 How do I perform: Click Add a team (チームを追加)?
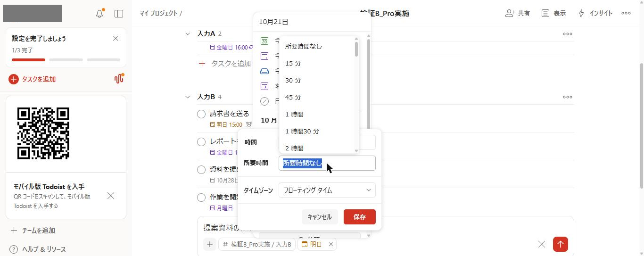(33, 231)
